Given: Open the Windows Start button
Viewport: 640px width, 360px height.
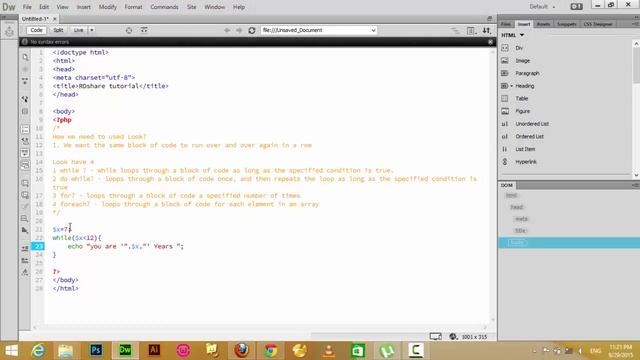Looking at the screenshot, I should tap(11, 350).
